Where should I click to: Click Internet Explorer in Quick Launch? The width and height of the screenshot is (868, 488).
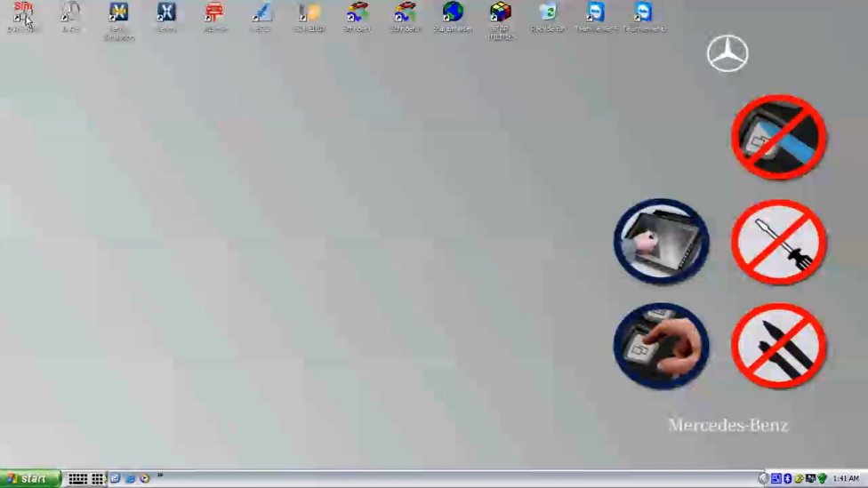pyautogui.click(x=130, y=478)
